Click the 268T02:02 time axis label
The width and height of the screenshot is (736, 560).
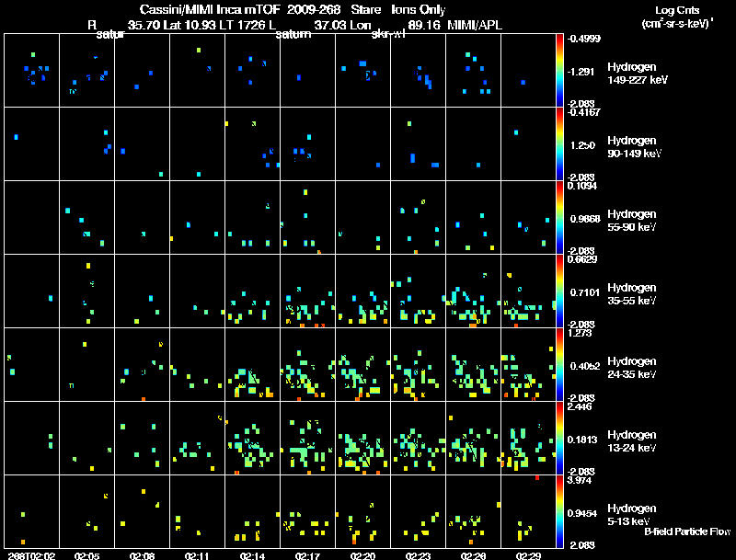pyautogui.click(x=31, y=555)
